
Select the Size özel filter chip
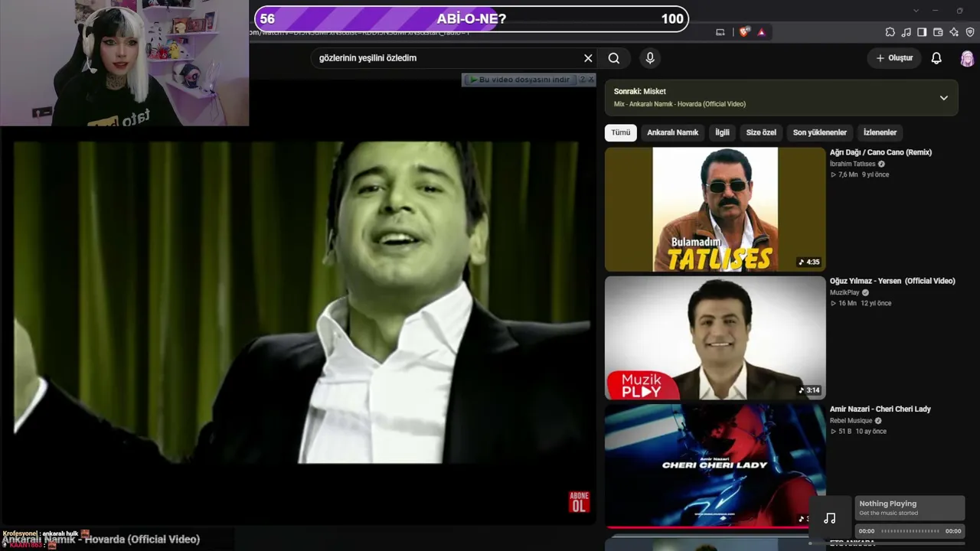(761, 132)
